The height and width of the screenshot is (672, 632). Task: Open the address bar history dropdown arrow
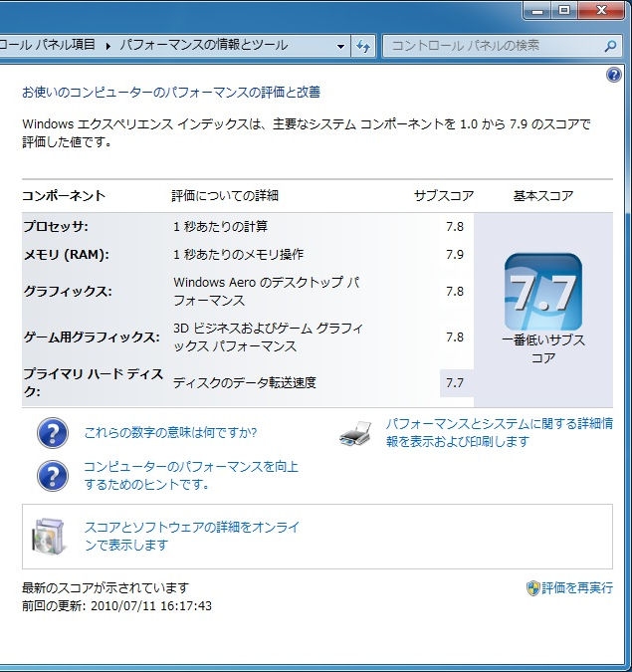click(340, 46)
